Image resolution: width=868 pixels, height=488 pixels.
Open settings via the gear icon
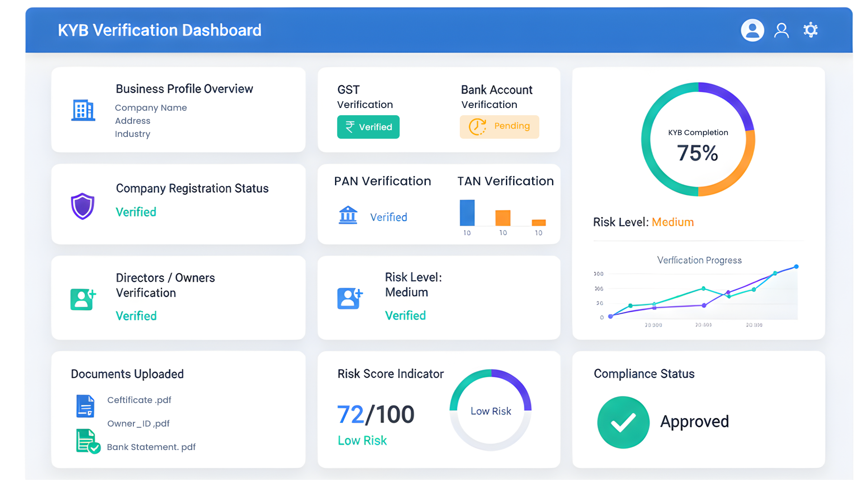point(811,30)
